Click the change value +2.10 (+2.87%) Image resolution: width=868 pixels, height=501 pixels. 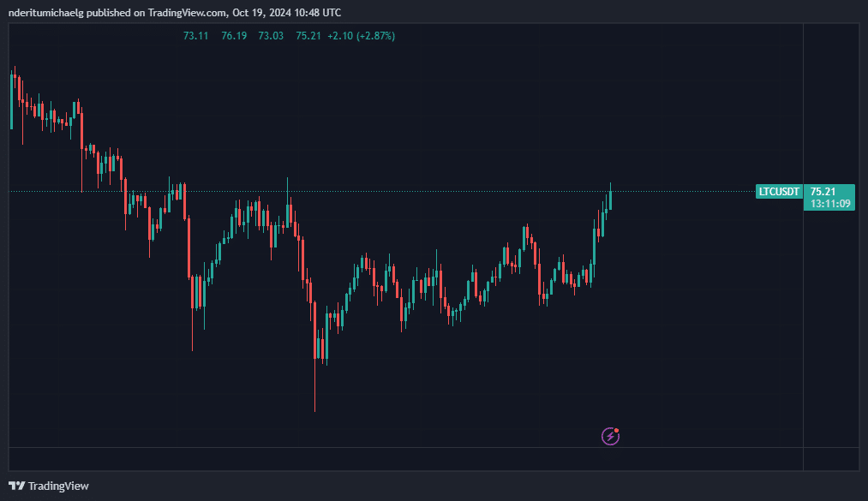[x=361, y=36]
